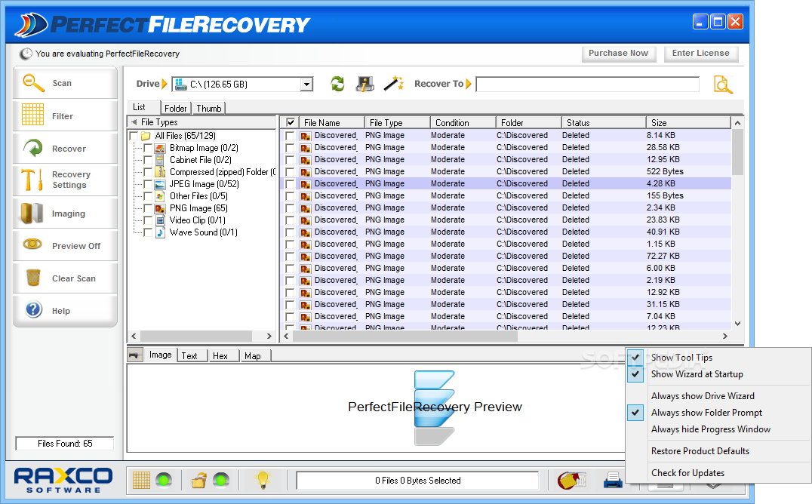Click Enter License button
Screen dimensions: 812x504
tap(700, 54)
